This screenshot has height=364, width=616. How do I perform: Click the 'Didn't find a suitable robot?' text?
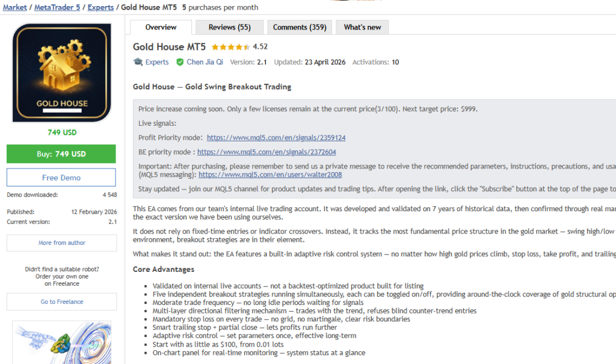(x=62, y=270)
